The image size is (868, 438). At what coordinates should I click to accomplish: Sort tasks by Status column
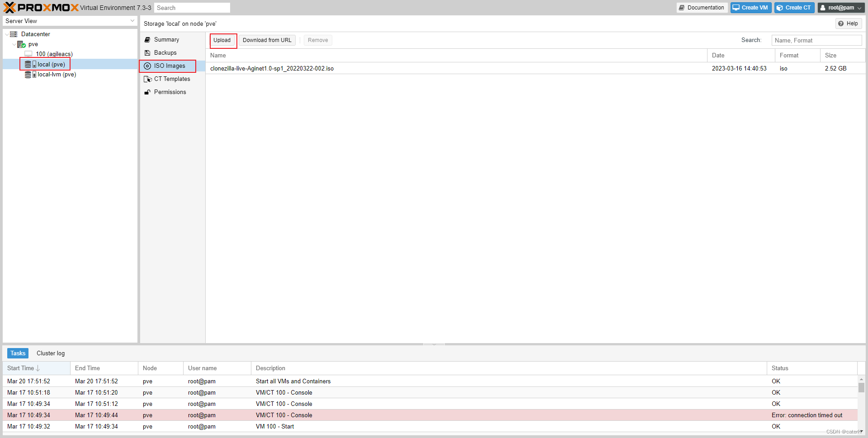pos(812,368)
